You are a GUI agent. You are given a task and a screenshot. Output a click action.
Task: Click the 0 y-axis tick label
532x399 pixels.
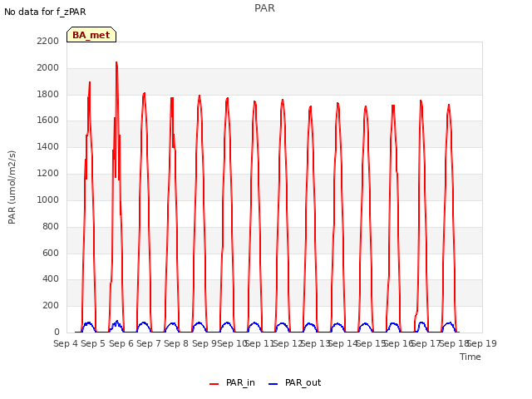pos(57,332)
